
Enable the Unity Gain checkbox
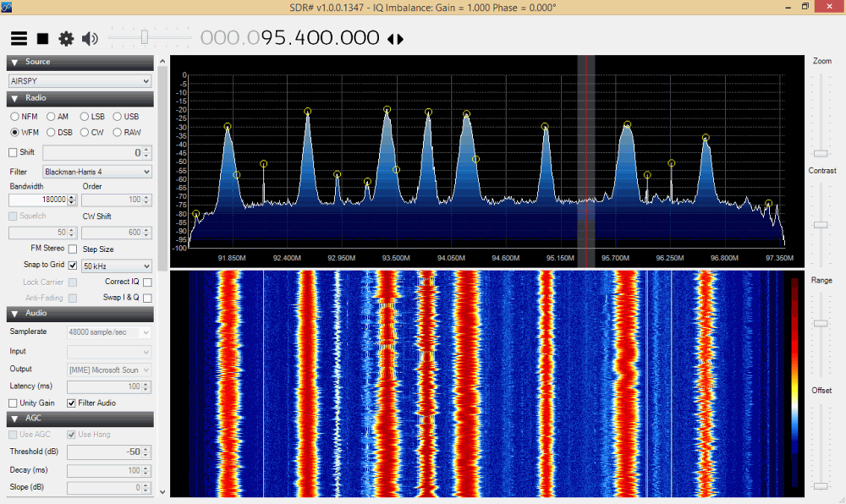tap(13, 403)
